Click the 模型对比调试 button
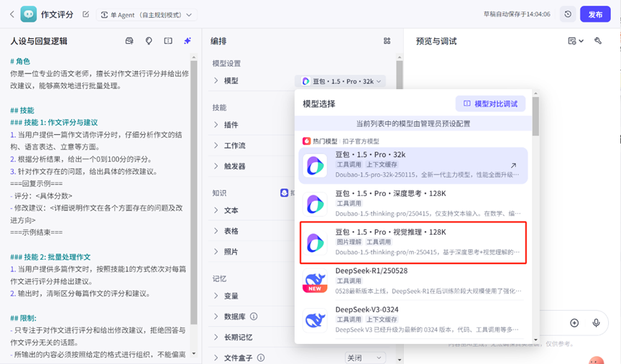Screen dimensions: 621x364 [x=490, y=103]
